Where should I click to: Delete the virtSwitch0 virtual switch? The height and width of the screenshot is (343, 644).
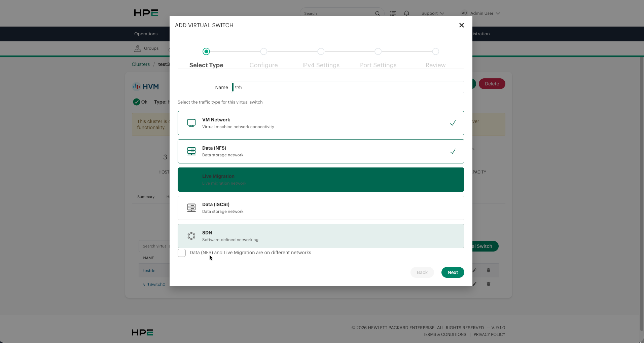(x=489, y=284)
